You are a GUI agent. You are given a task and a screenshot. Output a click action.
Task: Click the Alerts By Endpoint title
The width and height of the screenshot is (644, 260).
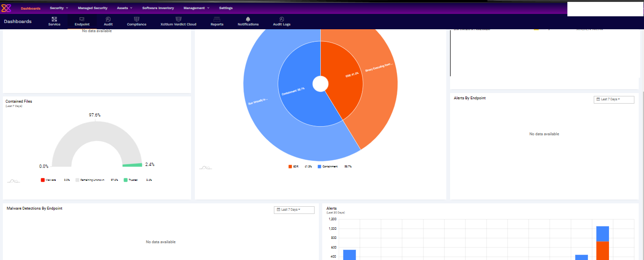[470, 98]
